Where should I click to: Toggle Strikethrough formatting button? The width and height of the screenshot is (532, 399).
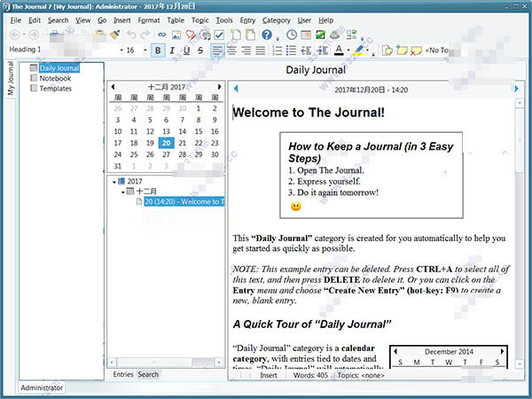click(200, 51)
